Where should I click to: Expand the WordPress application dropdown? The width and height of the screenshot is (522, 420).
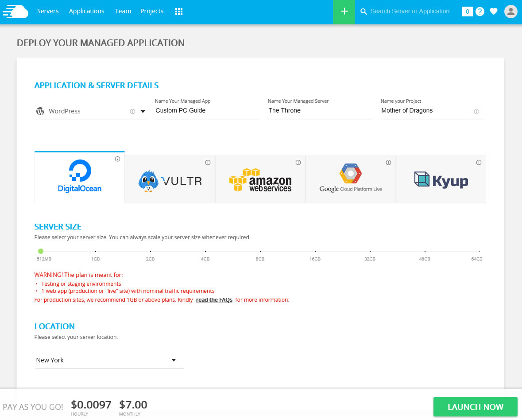coord(143,112)
